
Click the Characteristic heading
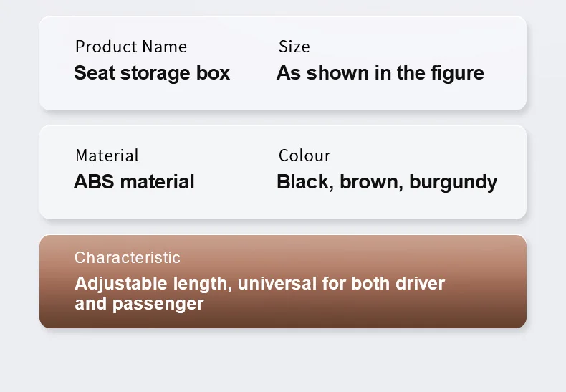128,258
